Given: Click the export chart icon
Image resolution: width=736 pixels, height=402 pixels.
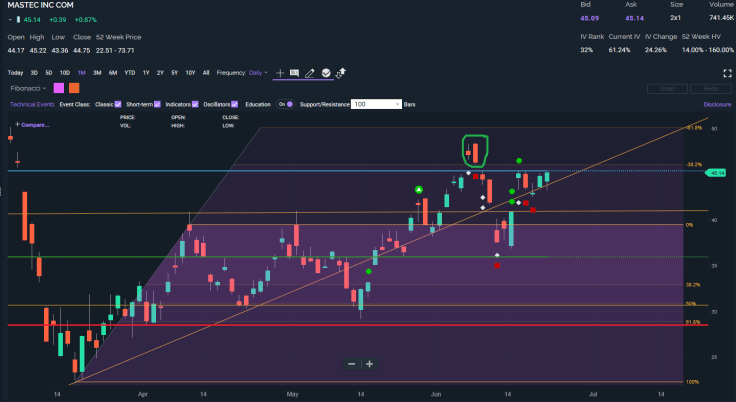Looking at the screenshot, I should tap(341, 73).
